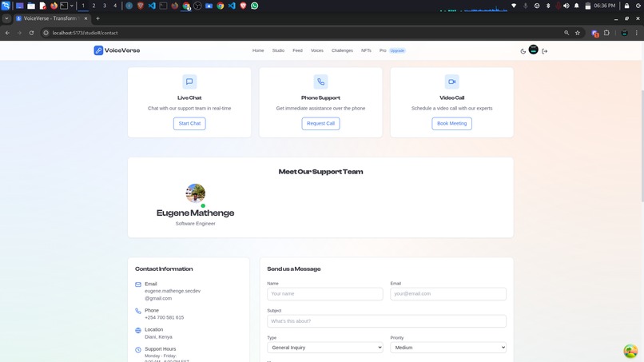Click the lock screen icon in the system tray
Image resolution: width=644 pixels, height=362 pixels.
tap(626, 6)
